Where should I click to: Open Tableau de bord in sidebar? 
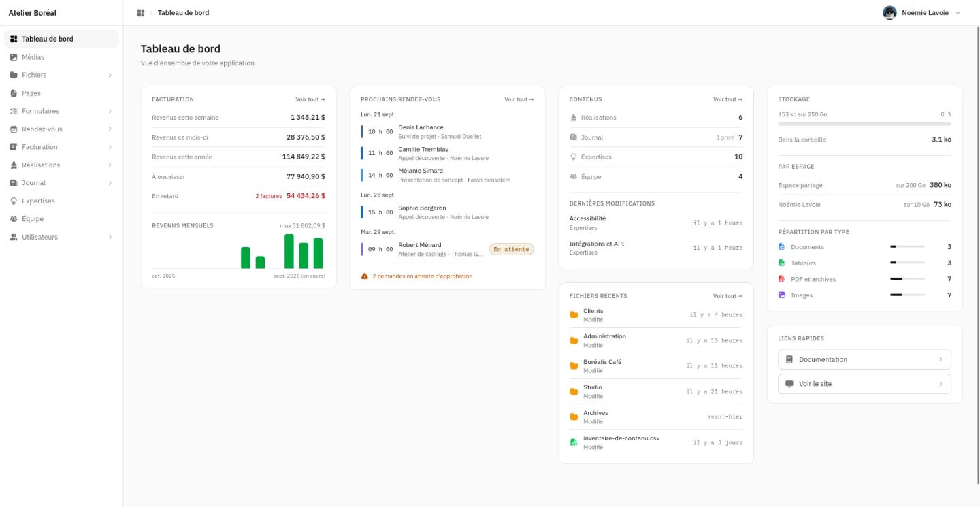pyautogui.click(x=61, y=39)
